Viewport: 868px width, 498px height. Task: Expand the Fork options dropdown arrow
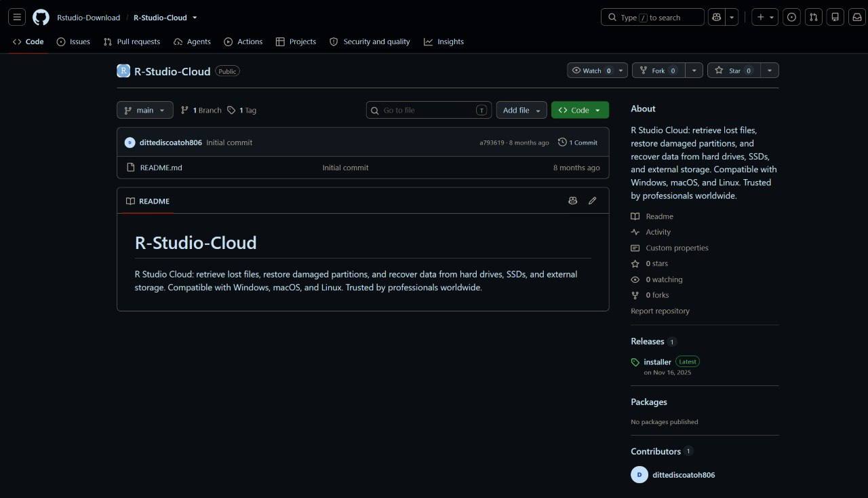click(694, 71)
